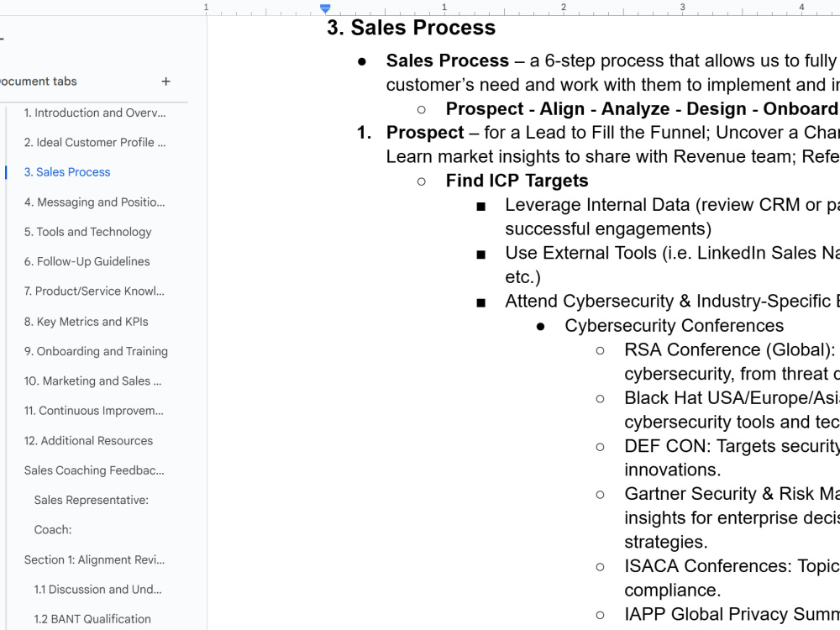
Task: Open '7. Product/Service Knowl...' tab
Action: (x=94, y=291)
